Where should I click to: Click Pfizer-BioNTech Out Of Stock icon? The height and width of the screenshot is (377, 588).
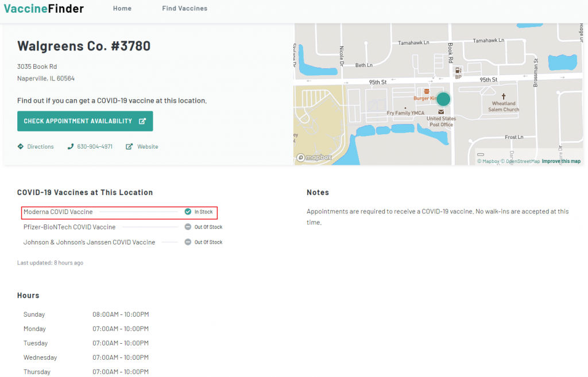click(188, 227)
